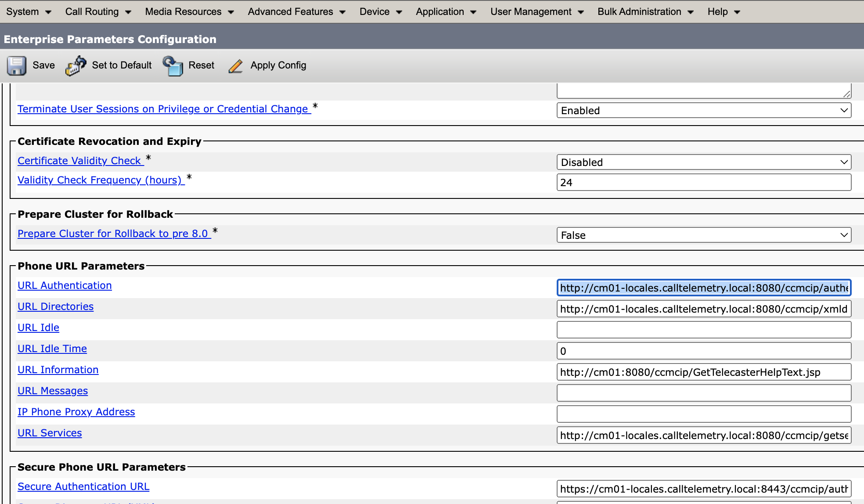
Task: Click the Reset icon
Action: point(173,65)
